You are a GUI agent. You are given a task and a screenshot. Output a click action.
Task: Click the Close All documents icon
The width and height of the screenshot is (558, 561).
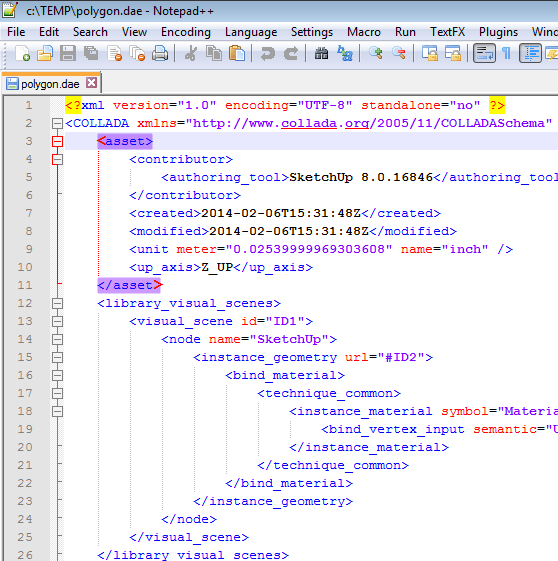point(137,53)
